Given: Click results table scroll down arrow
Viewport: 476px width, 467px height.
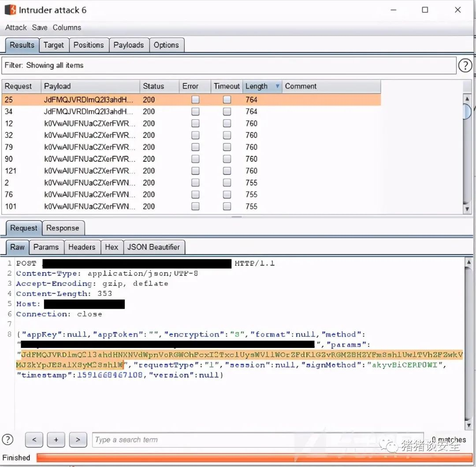Looking at the screenshot, I should click(x=467, y=209).
